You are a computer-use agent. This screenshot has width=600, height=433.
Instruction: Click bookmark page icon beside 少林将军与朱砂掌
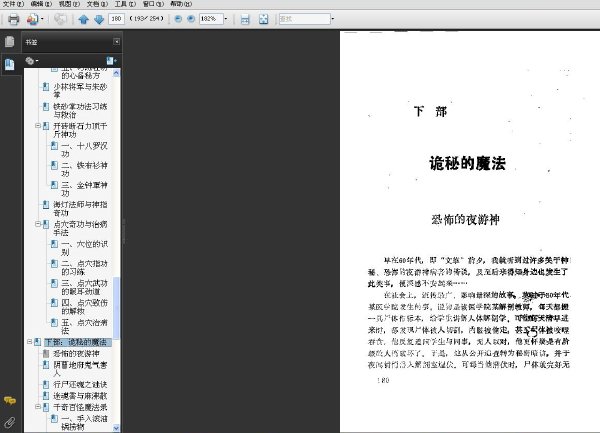(x=46, y=87)
